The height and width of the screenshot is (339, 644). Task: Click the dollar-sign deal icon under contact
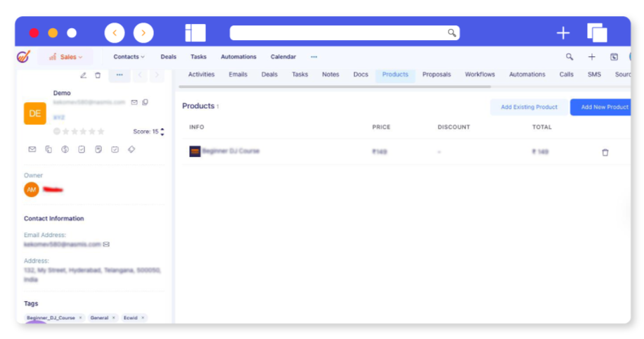[x=65, y=149]
